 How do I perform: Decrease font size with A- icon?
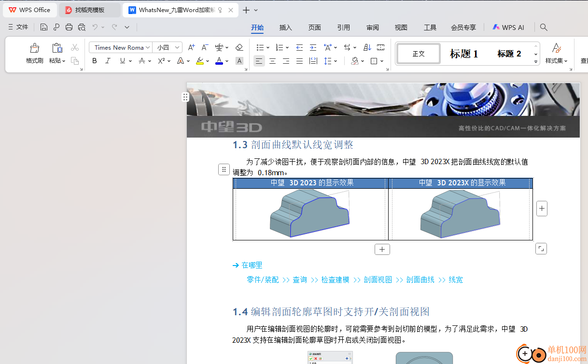205,47
